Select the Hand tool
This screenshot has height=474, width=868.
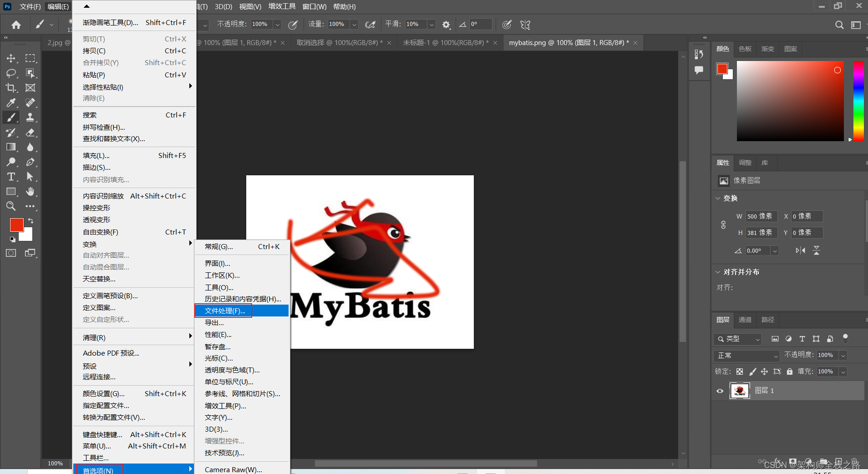pyautogui.click(x=30, y=192)
